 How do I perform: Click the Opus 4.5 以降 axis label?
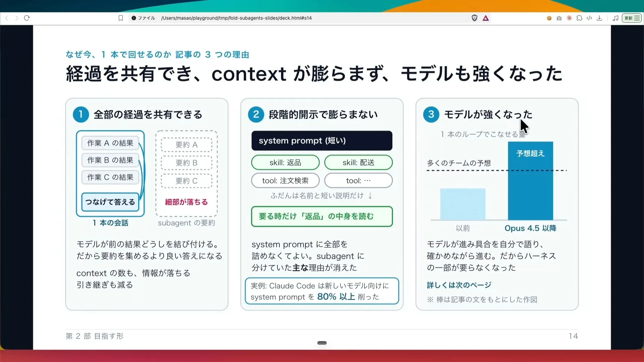(530, 228)
